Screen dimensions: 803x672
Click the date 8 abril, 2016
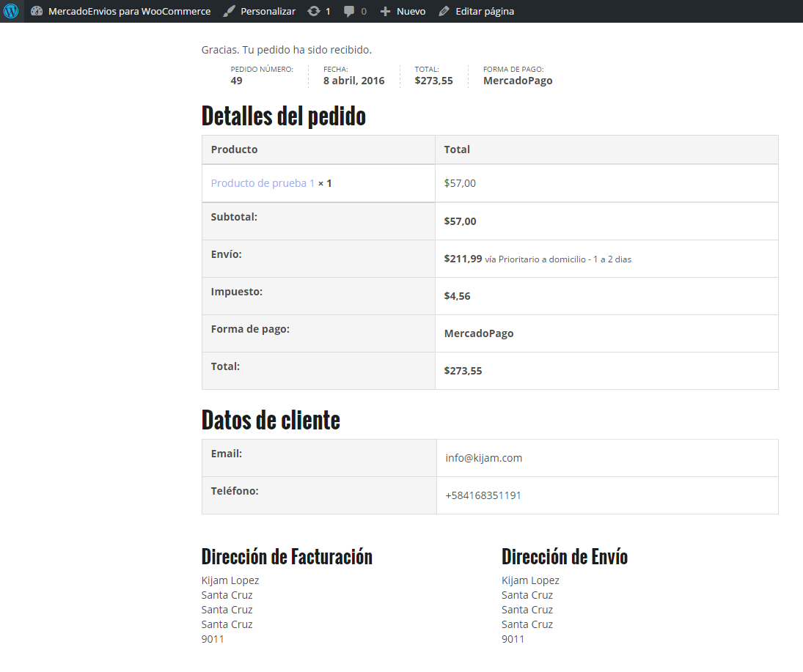coord(354,81)
